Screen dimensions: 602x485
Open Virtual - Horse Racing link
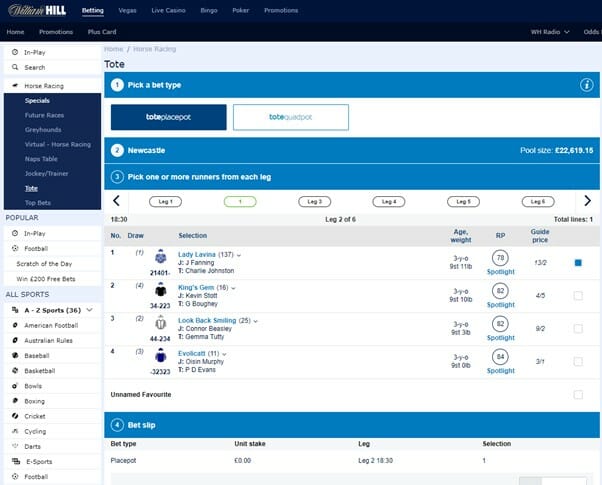[x=58, y=144]
